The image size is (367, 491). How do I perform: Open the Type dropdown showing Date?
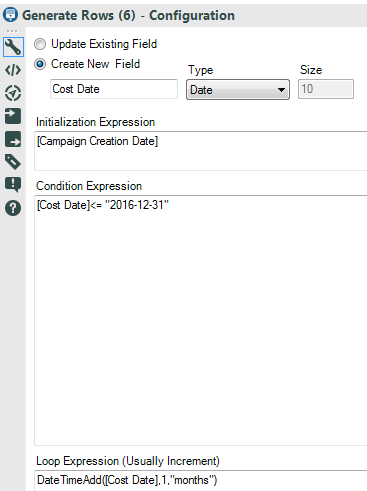coord(238,89)
